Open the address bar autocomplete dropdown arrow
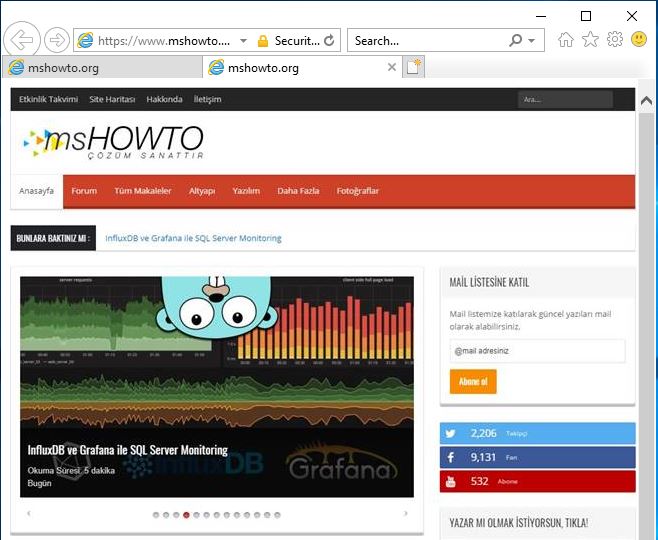658x540 pixels. 243,41
